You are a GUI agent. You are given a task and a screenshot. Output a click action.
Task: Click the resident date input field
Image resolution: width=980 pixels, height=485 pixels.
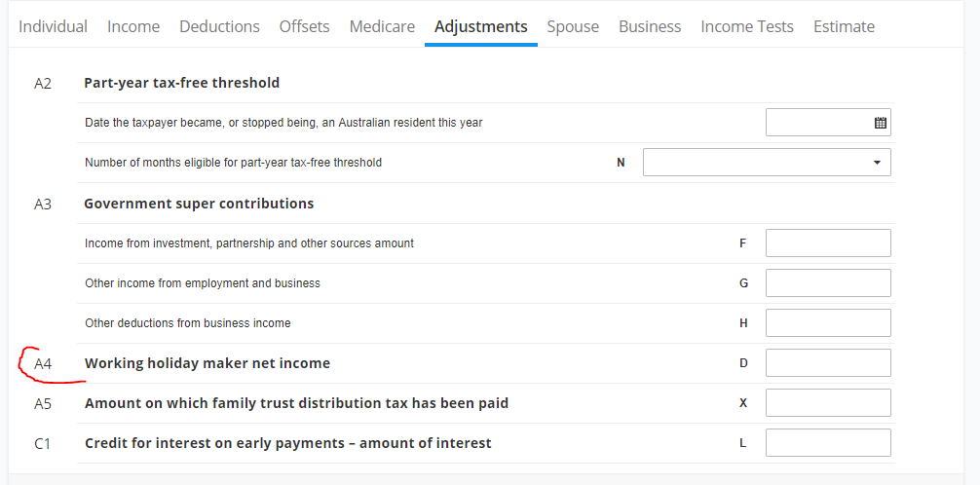coord(828,123)
